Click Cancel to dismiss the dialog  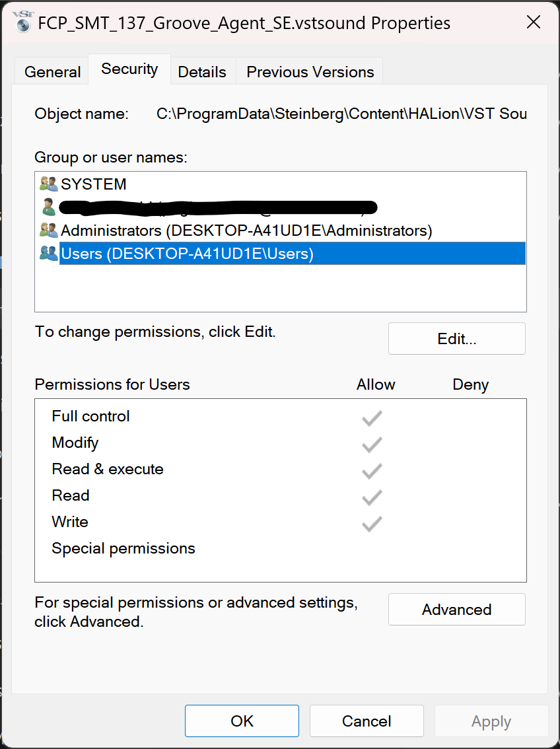click(367, 721)
